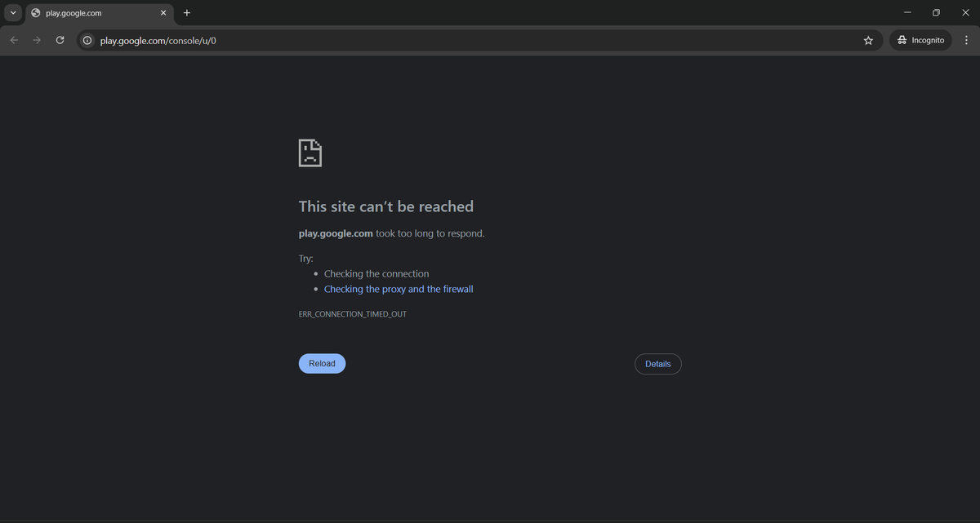Minimize the browser window
This screenshot has width=980, height=523.
907,13
